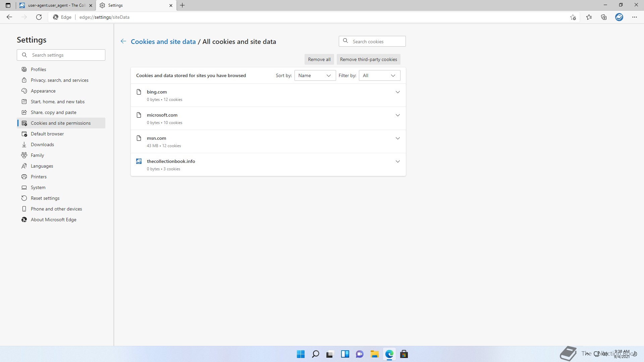Expand the bing.com cookies entry
Viewport: 644px width, 362px height.
coord(398,92)
